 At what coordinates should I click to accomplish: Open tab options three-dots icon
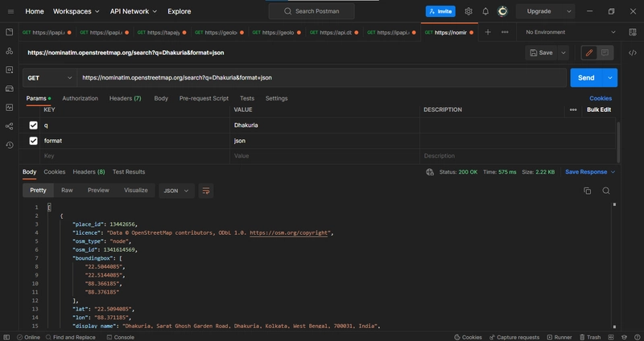pyautogui.click(x=505, y=32)
